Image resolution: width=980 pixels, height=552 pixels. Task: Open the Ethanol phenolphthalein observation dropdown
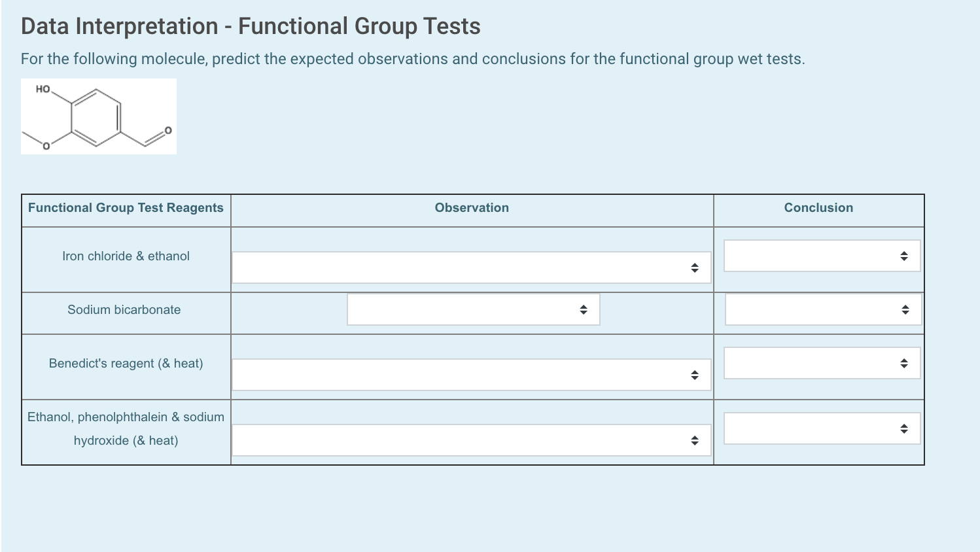[x=470, y=440]
